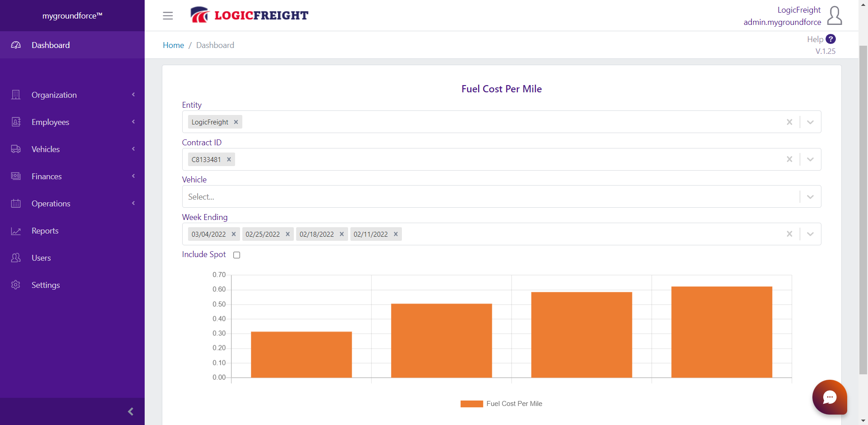Open the Entity dropdown arrow
Image resolution: width=868 pixels, height=425 pixels.
[810, 122]
